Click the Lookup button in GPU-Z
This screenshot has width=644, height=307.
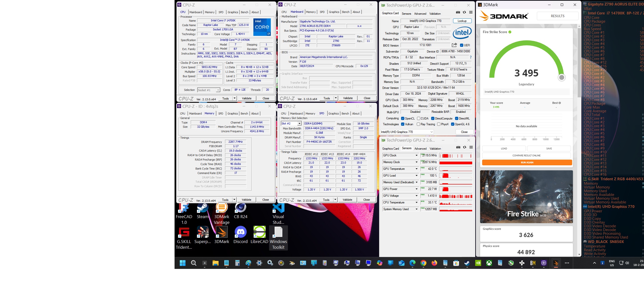[462, 21]
